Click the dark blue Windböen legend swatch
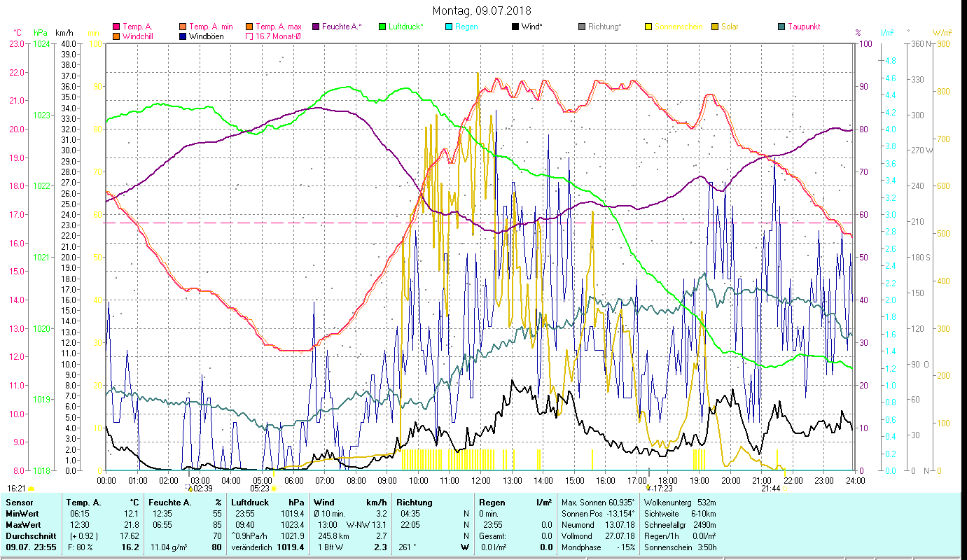967x560 pixels. coord(183,36)
